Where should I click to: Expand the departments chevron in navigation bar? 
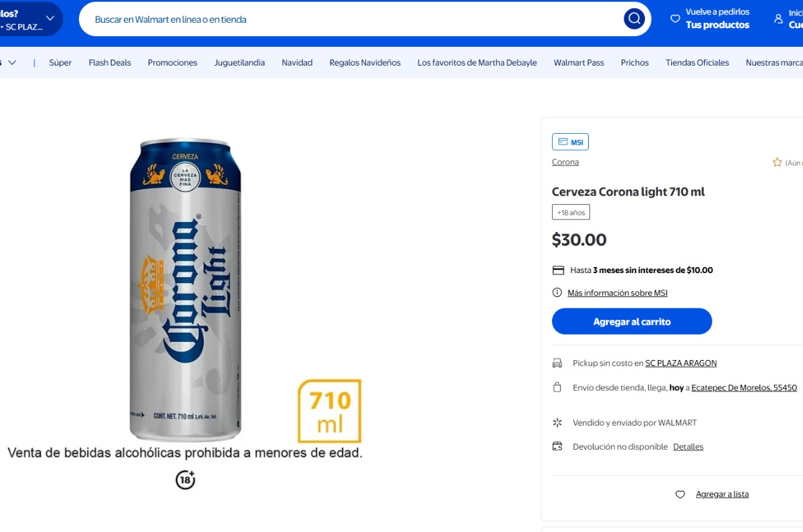pyautogui.click(x=12, y=62)
